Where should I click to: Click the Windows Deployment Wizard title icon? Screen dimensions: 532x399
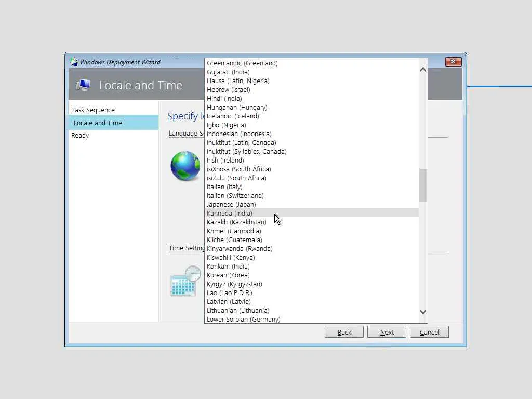[x=74, y=62]
